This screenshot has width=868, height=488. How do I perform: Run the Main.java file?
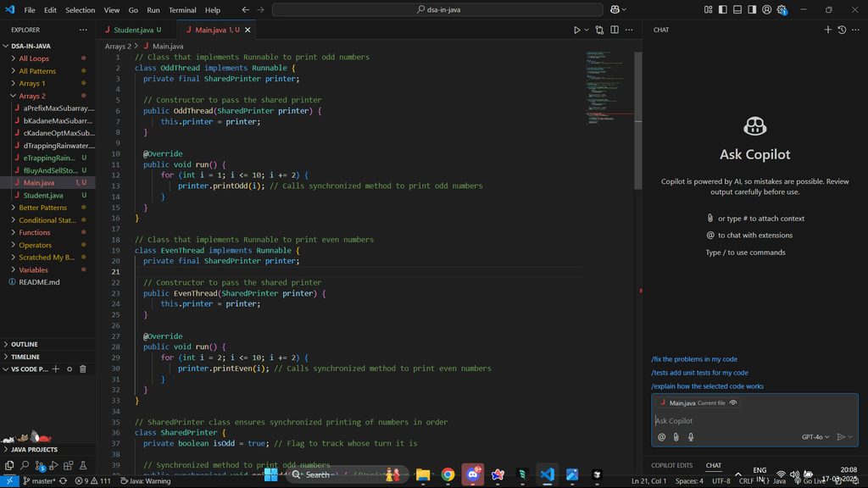(x=576, y=29)
